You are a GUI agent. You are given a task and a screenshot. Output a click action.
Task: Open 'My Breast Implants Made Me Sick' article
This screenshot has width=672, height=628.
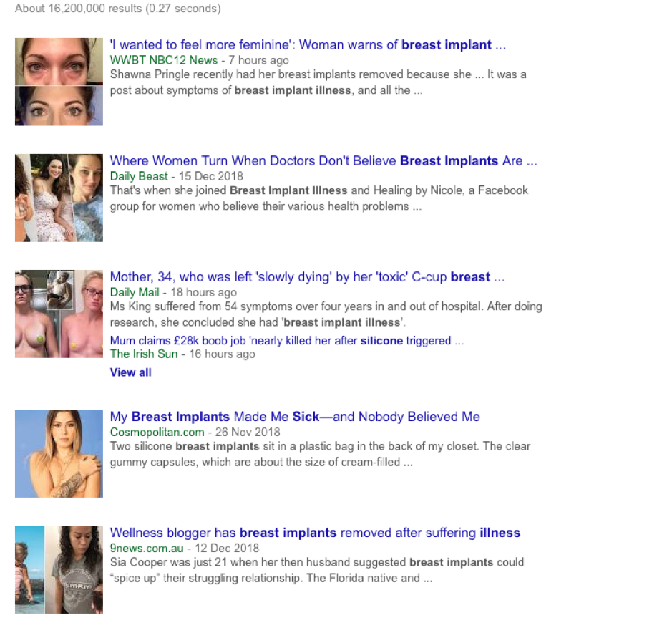[x=294, y=417]
